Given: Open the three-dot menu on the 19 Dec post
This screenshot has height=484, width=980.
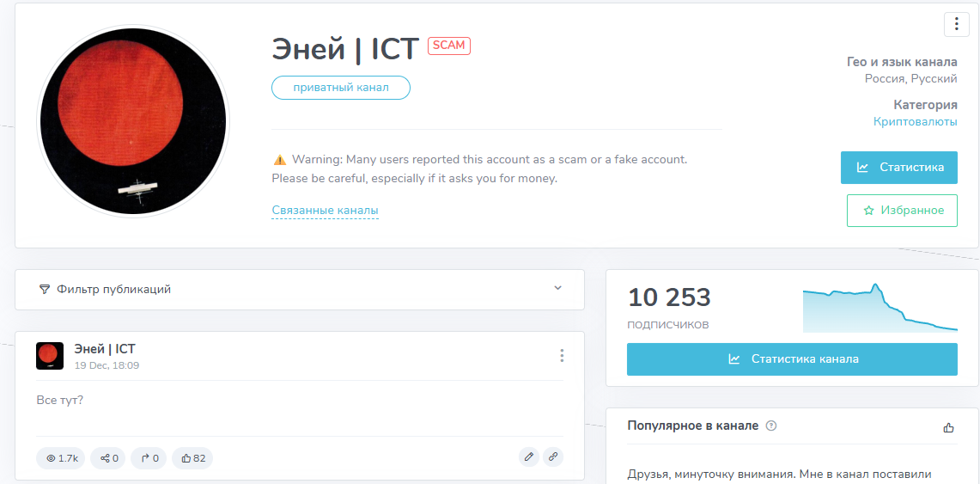Looking at the screenshot, I should pyautogui.click(x=562, y=356).
